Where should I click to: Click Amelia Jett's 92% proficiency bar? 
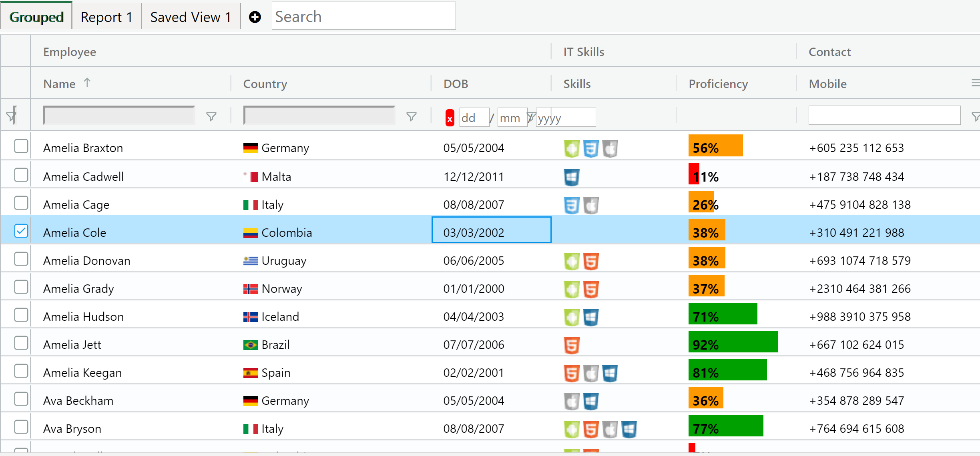733,342
